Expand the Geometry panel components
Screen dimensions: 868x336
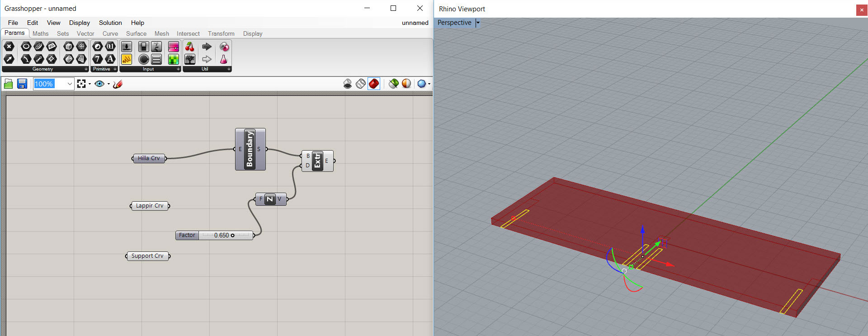click(x=86, y=69)
